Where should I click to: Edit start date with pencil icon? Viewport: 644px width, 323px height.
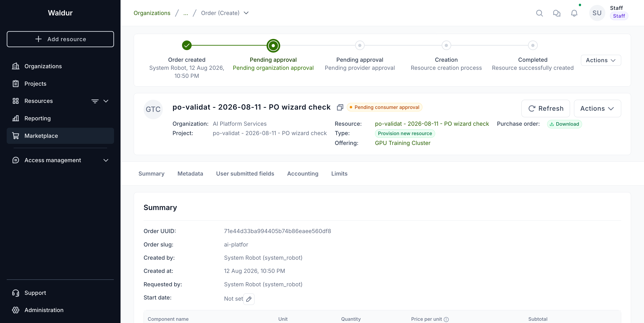point(249,299)
